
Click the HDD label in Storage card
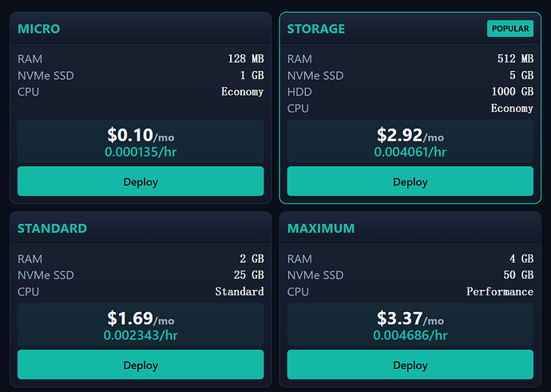pyautogui.click(x=299, y=92)
